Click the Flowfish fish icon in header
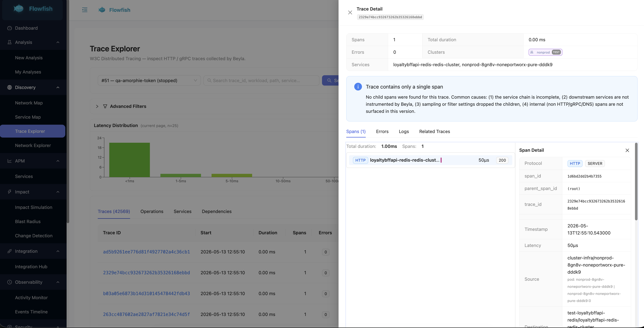The image size is (644, 328). (102, 10)
